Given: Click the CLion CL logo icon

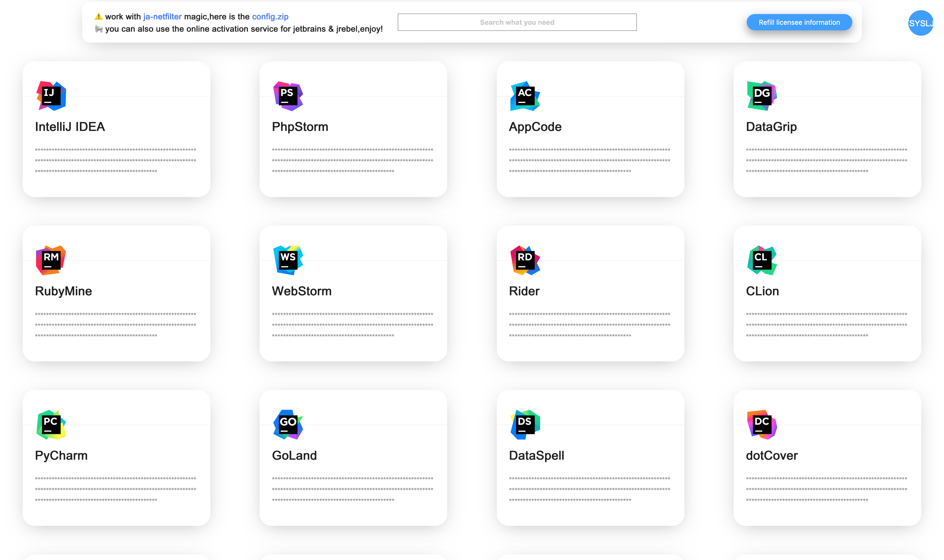Looking at the screenshot, I should (762, 260).
